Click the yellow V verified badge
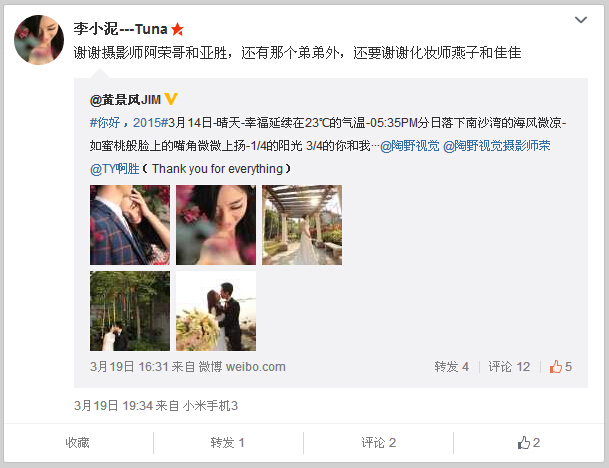The height and width of the screenshot is (468, 609). click(x=171, y=99)
